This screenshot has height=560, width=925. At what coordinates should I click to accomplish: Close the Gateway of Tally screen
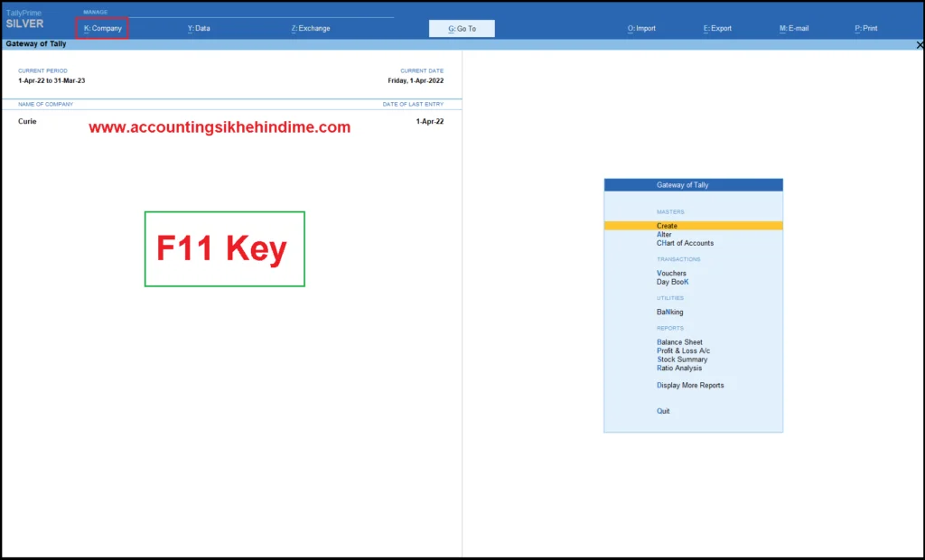[919, 45]
